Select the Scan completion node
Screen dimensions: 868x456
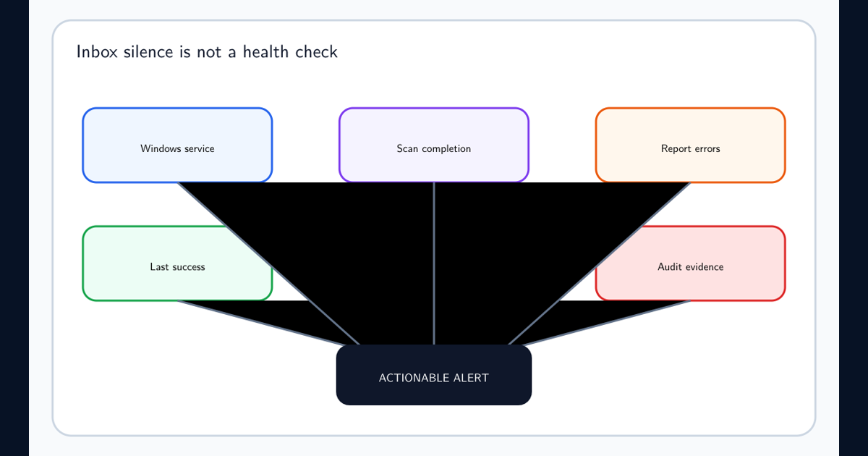click(x=434, y=145)
